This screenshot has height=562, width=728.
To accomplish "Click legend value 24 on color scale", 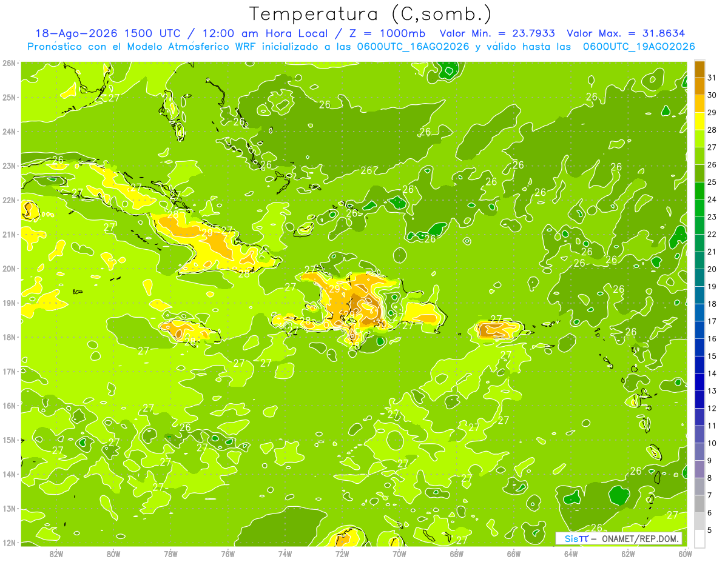I will 712,199.
